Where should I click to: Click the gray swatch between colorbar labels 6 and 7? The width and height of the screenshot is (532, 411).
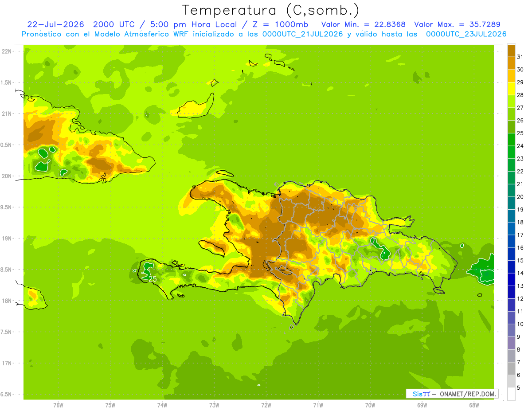511,368
